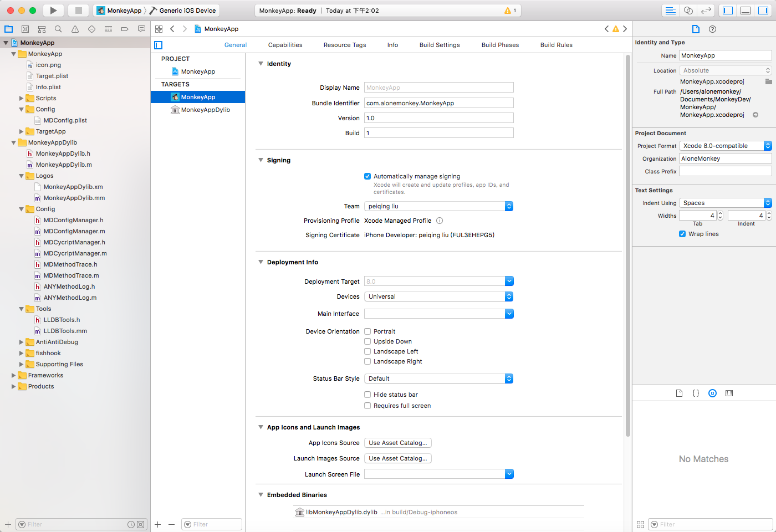Collapse the Signing section
Image resolution: width=776 pixels, height=532 pixels.
click(261, 160)
